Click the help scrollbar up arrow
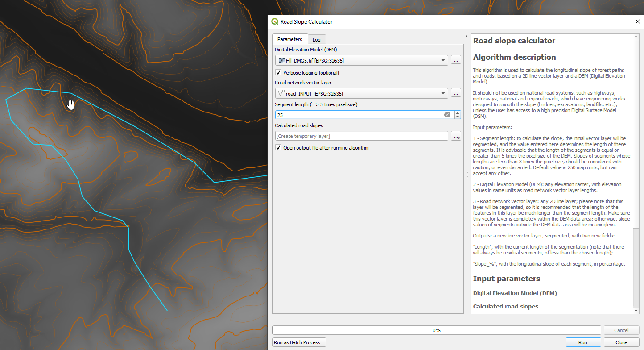This screenshot has width=644, height=350. point(636,38)
